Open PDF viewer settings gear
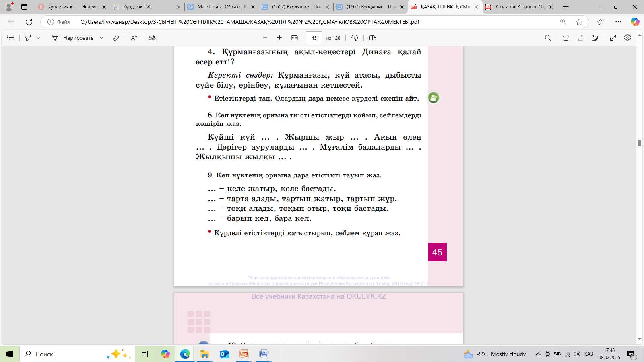This screenshot has width=644, height=362. point(627,38)
